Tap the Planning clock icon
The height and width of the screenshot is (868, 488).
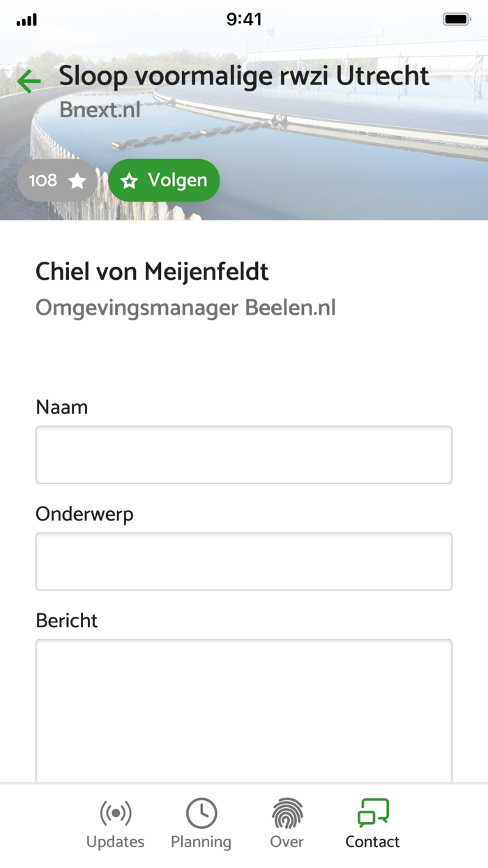[201, 814]
